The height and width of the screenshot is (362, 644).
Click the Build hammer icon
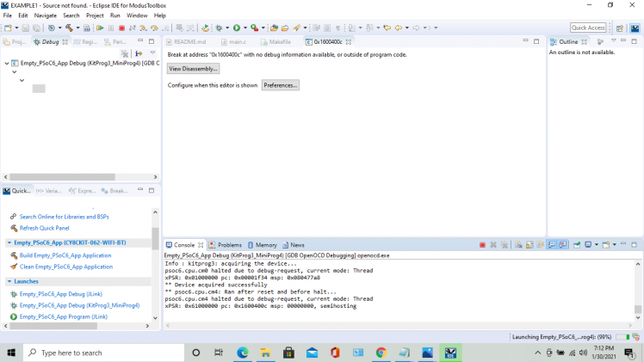coord(68,28)
